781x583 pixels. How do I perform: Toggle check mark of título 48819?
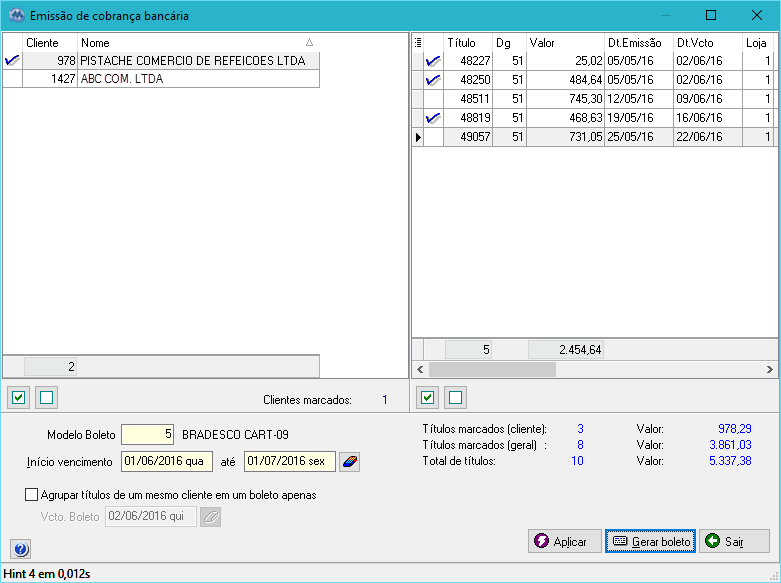point(433,118)
